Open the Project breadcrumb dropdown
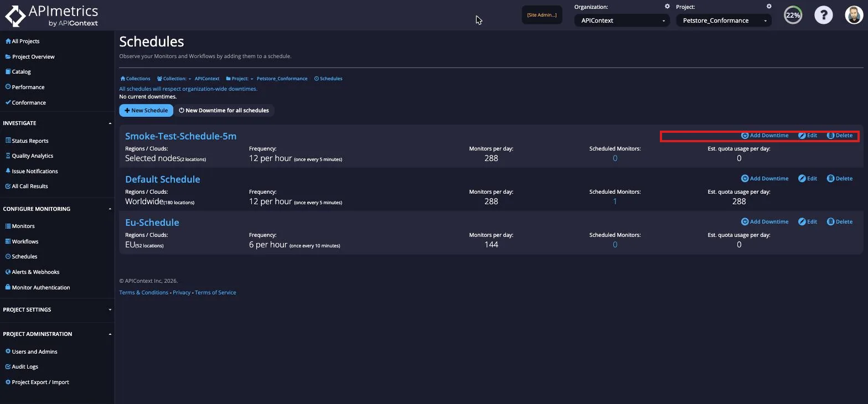Viewport: 868px width, 404px height. pos(239,79)
